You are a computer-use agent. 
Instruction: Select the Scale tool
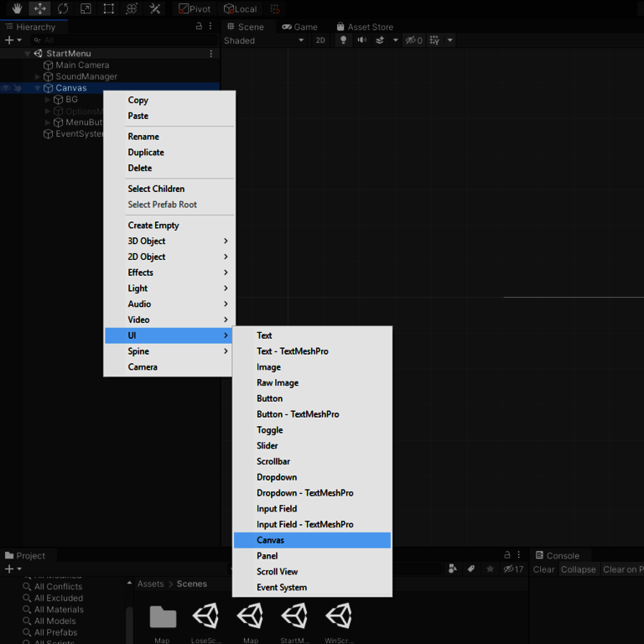(86, 8)
